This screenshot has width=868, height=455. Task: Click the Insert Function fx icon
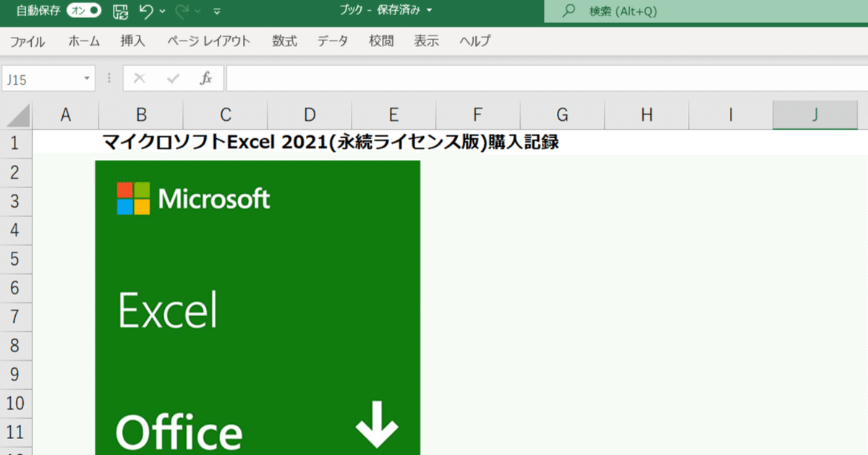tap(206, 79)
